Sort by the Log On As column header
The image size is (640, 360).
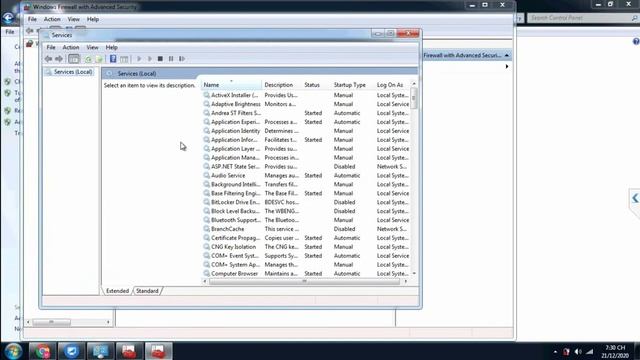(x=392, y=85)
